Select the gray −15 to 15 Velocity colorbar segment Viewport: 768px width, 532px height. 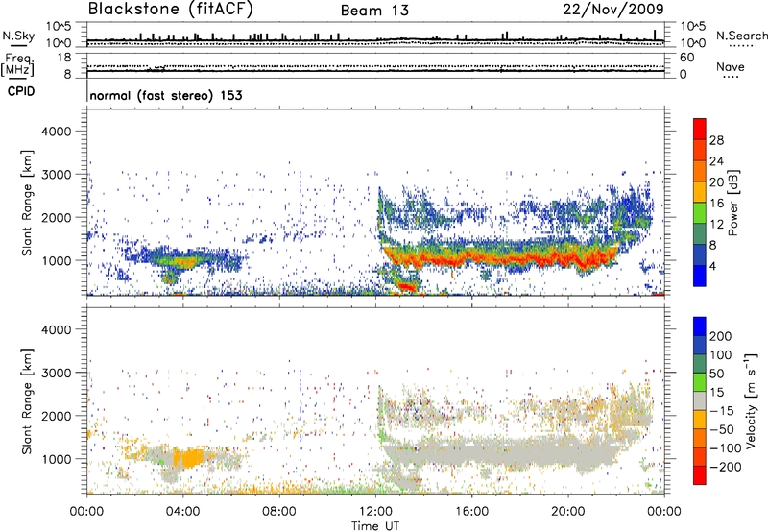(700, 400)
